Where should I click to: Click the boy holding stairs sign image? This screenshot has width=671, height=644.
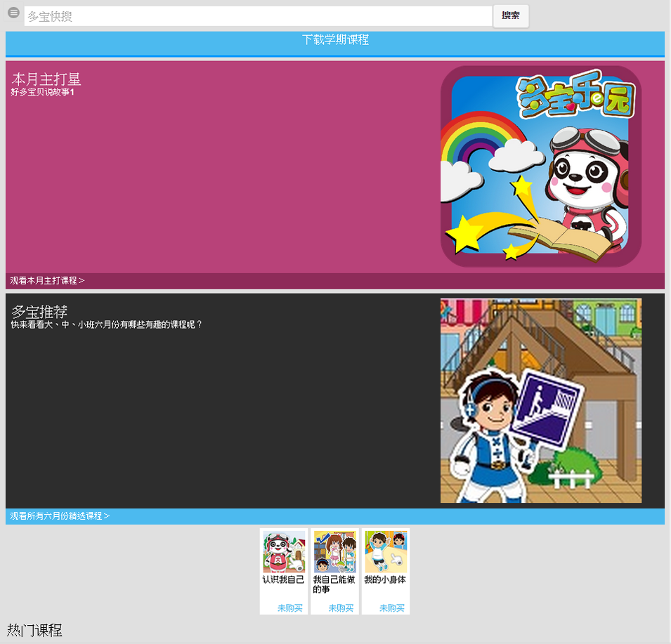(x=540, y=400)
